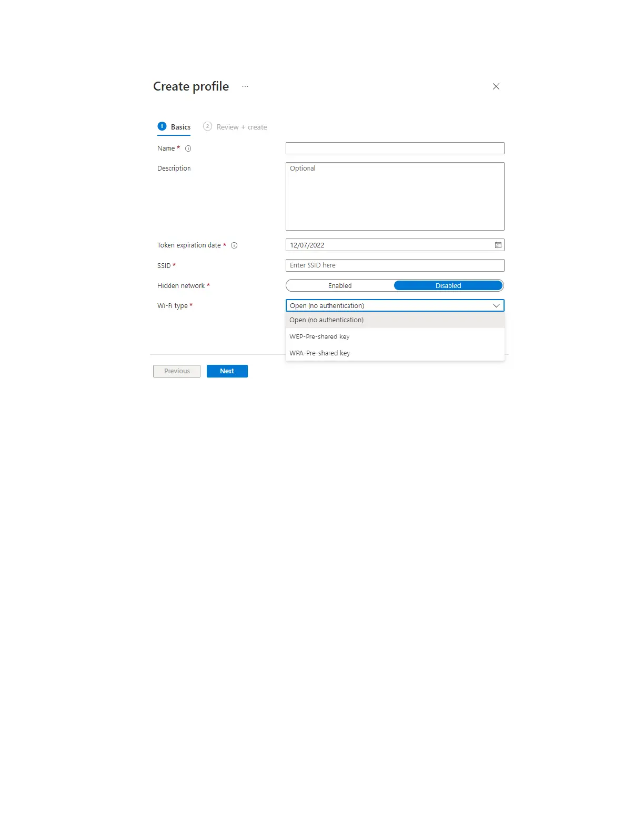The height and width of the screenshot is (834, 644).
Task: Click the Next button
Action: coord(227,371)
